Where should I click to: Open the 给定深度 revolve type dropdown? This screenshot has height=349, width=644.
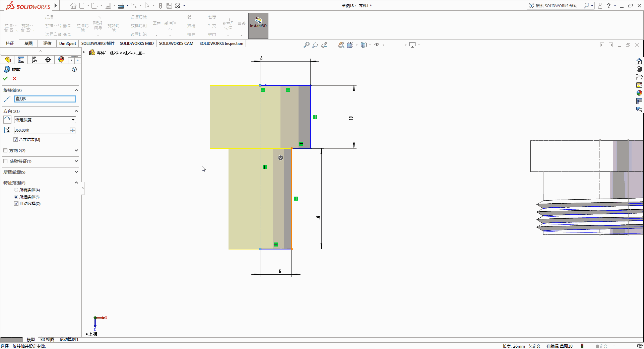[x=45, y=120]
